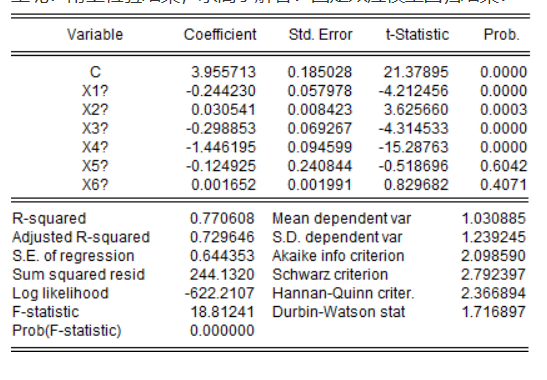Click the Variable column header
547x380 pixels.
95,35
